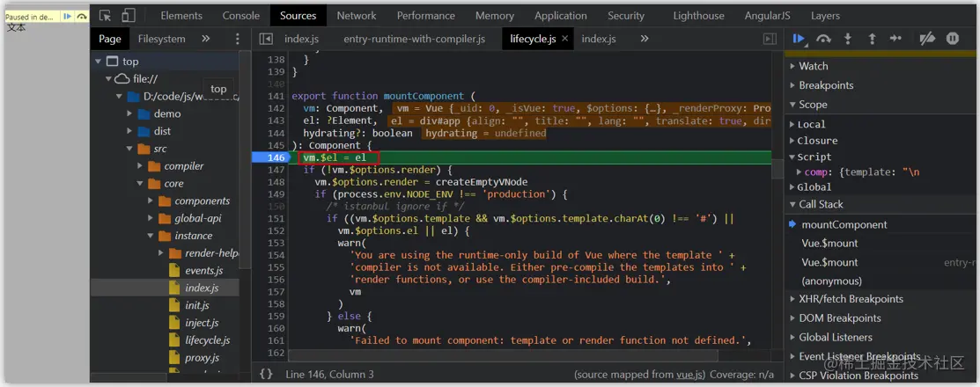Switch to the Network panel
The height and width of the screenshot is (387, 980).
click(x=357, y=16)
